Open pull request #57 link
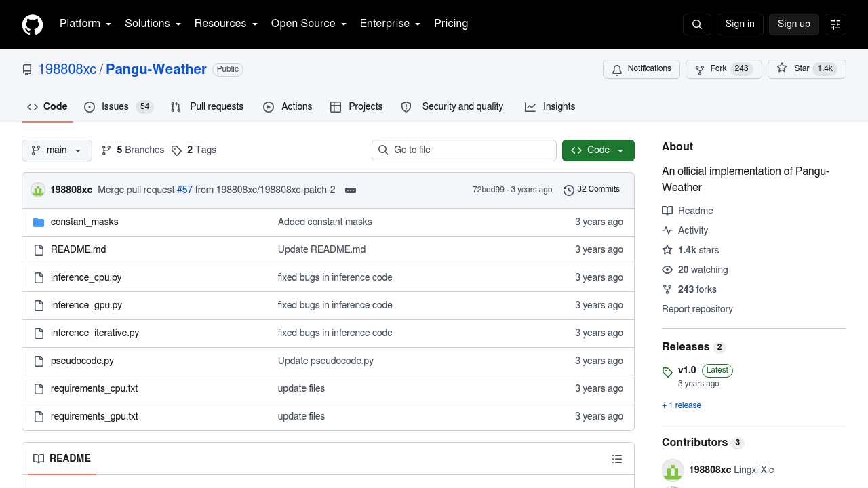This screenshot has width=868, height=488. (x=184, y=190)
